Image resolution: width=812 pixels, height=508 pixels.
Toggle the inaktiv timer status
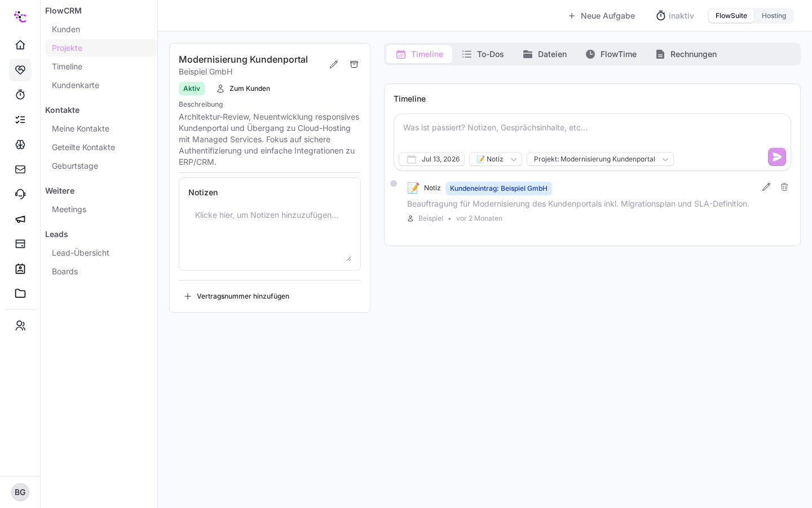pyautogui.click(x=675, y=16)
